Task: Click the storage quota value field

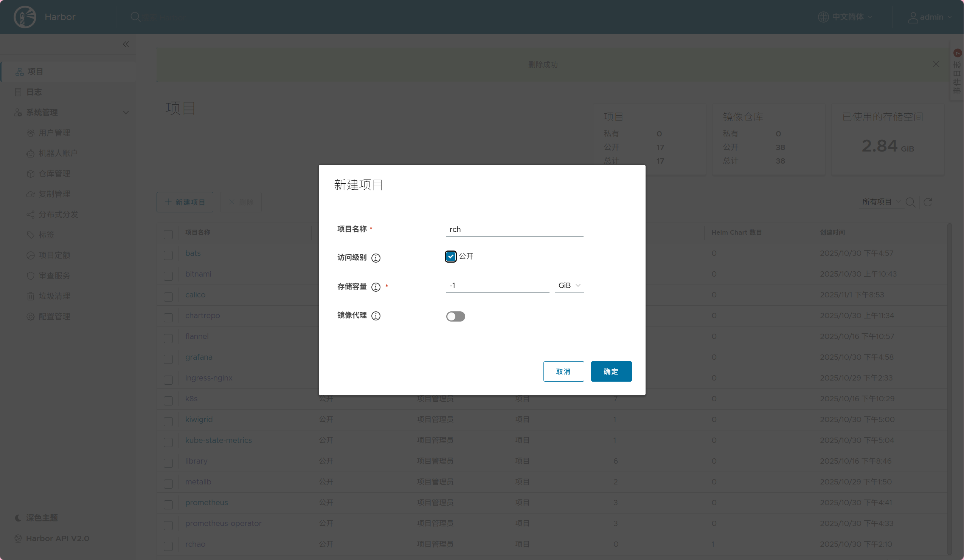Action: [x=497, y=286]
